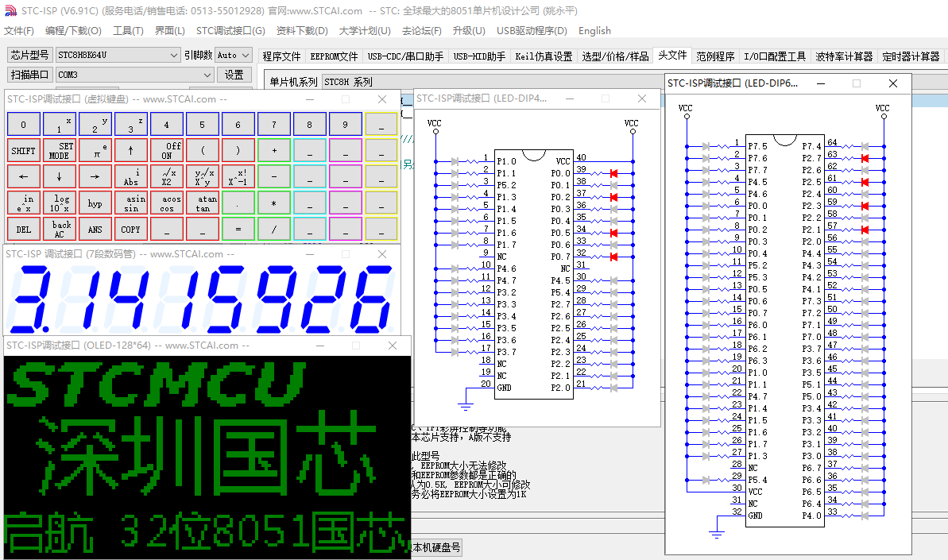The height and width of the screenshot is (560, 948).
Task: Click the back / AC key
Action: pyautogui.click(x=60, y=230)
